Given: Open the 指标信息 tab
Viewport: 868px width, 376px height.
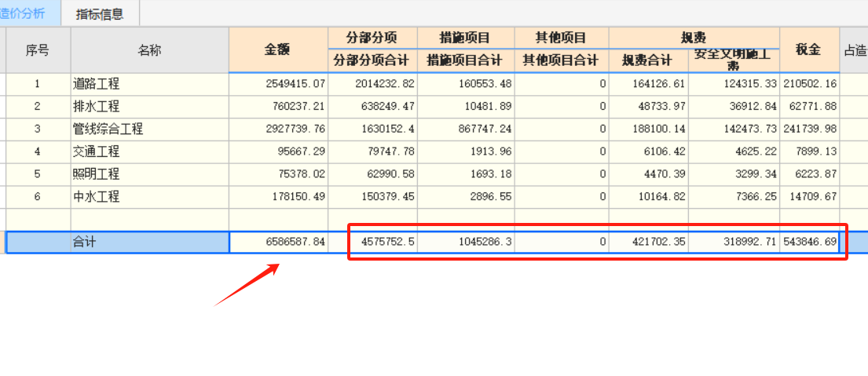Looking at the screenshot, I should coord(100,13).
